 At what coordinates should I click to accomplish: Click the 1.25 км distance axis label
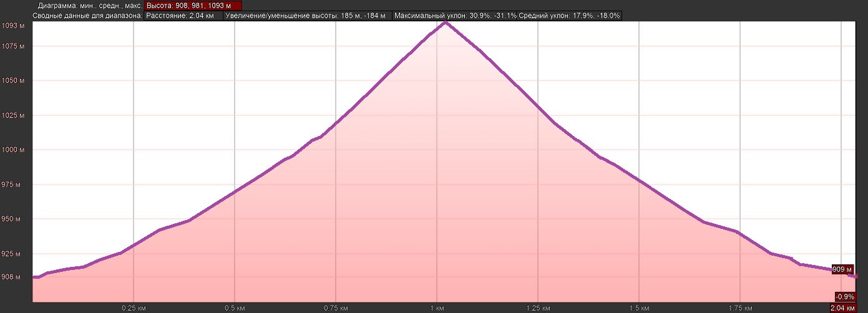click(537, 308)
